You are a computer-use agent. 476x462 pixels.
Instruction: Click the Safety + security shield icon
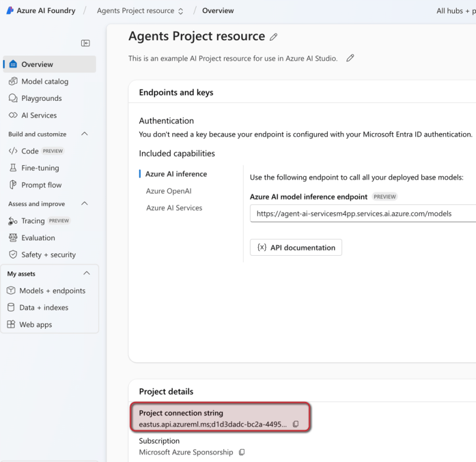[x=13, y=254]
